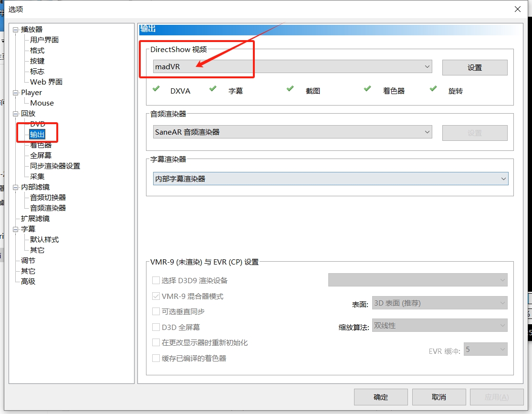Collapse the 字幕 tree node

click(x=15, y=230)
